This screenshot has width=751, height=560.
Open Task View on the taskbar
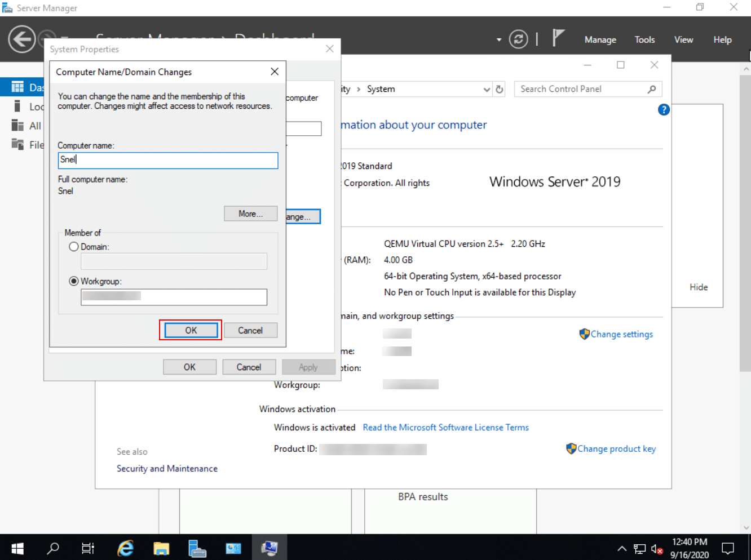click(x=88, y=548)
